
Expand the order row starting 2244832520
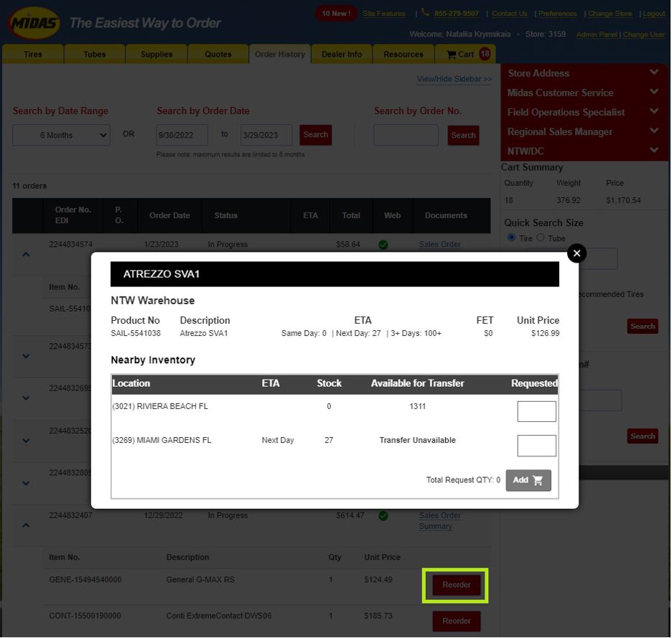click(x=26, y=441)
